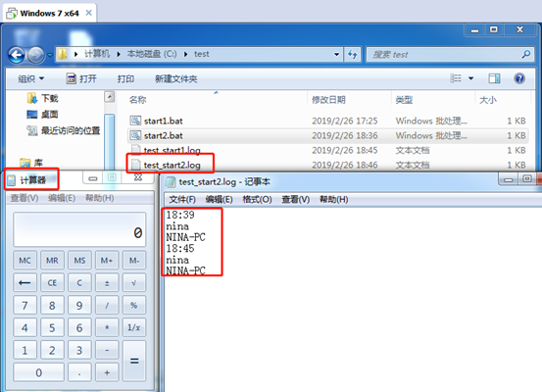This screenshot has height=392, width=542.
Task: Toggle the preview pane icon
Action: [494, 78]
